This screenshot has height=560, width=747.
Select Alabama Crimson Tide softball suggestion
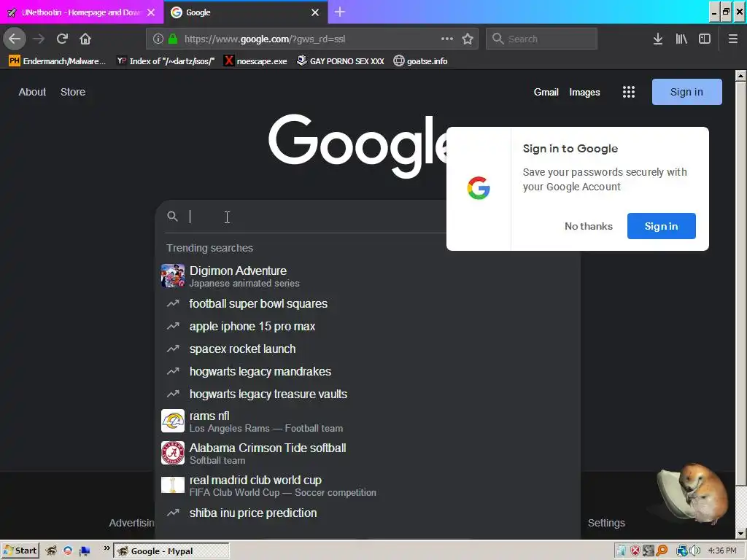click(x=368, y=453)
